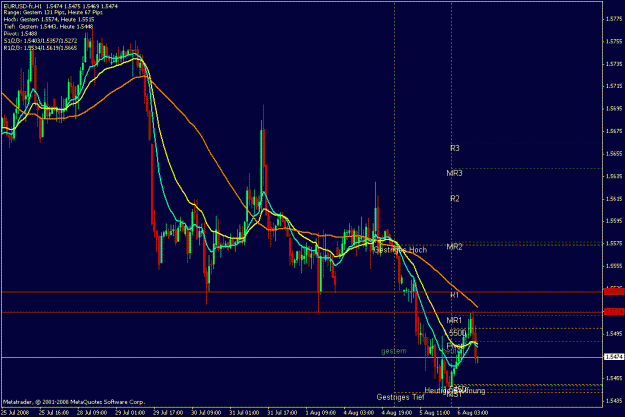The width and height of the screenshot is (625, 417).
Task: Click the R3 pivot level label
Action: [455, 148]
